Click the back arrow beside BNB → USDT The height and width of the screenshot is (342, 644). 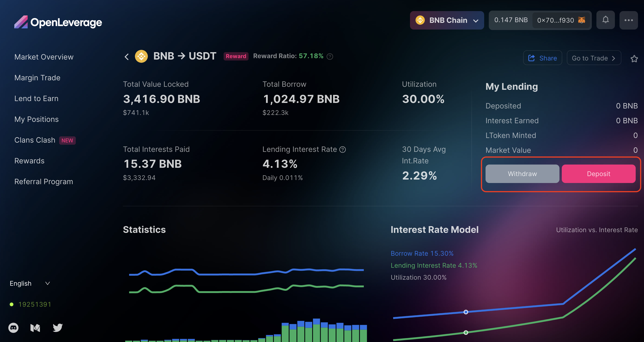click(x=127, y=57)
